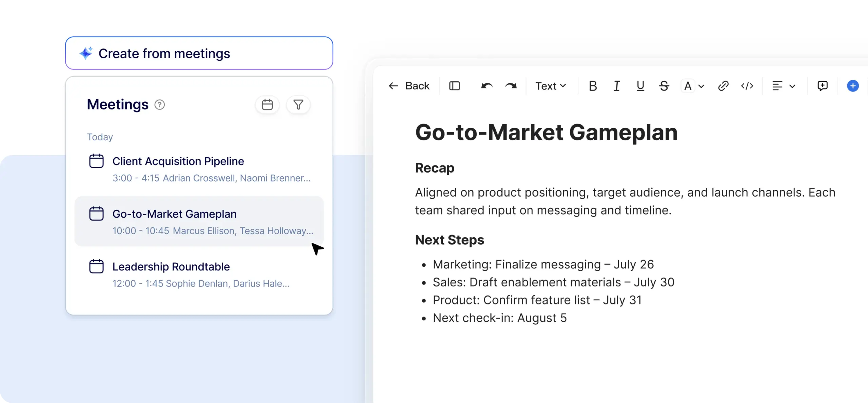This screenshot has width=868, height=403.
Task: Open the filter funnel icon in Meetings
Action: [x=298, y=105]
